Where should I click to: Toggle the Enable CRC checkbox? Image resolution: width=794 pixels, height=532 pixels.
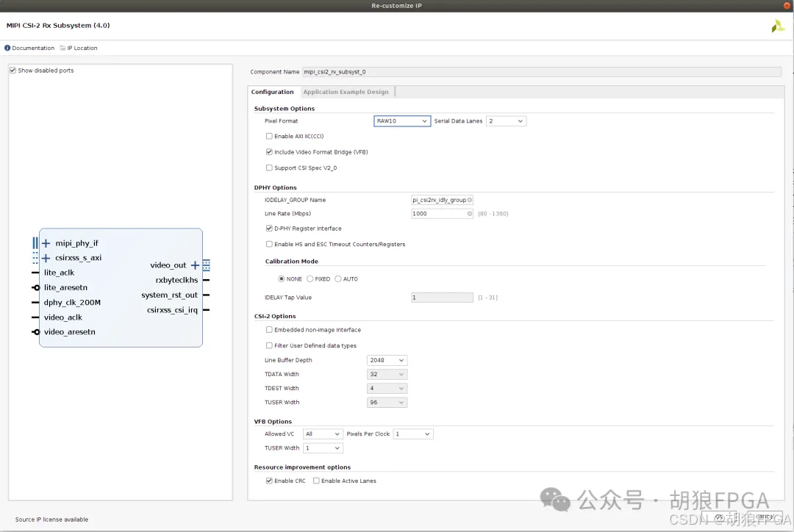(x=269, y=481)
